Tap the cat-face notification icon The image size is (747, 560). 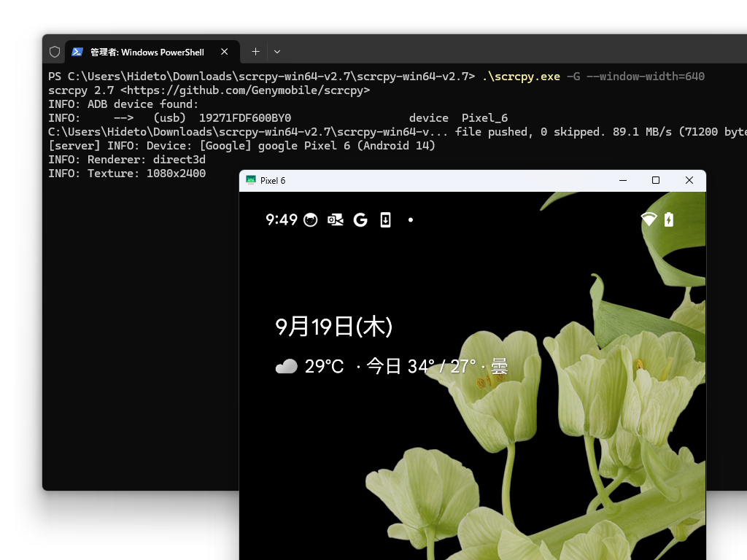(x=309, y=219)
